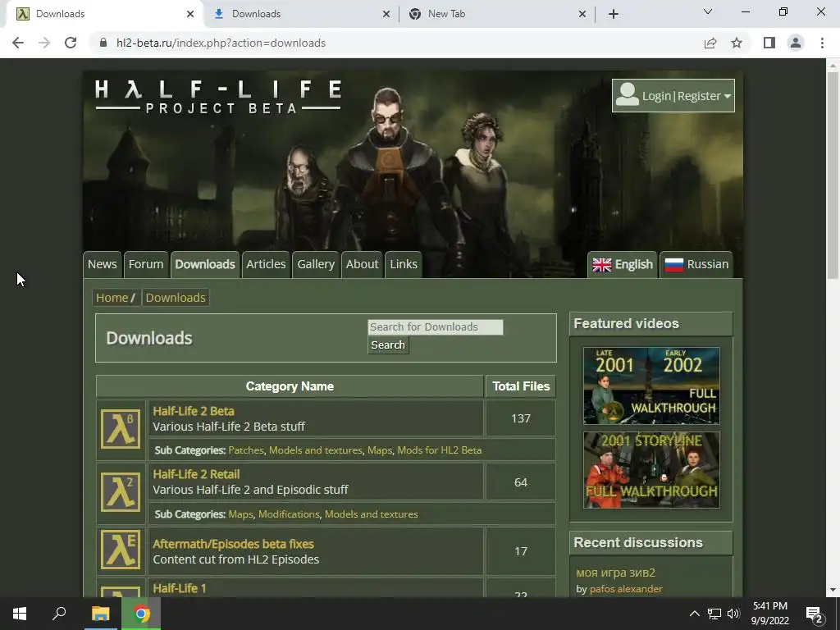Open the Half-Life 2 Retail category
The image size is (840, 630).
pos(196,474)
